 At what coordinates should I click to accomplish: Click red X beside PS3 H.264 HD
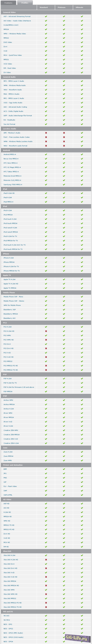coord(46,331)
